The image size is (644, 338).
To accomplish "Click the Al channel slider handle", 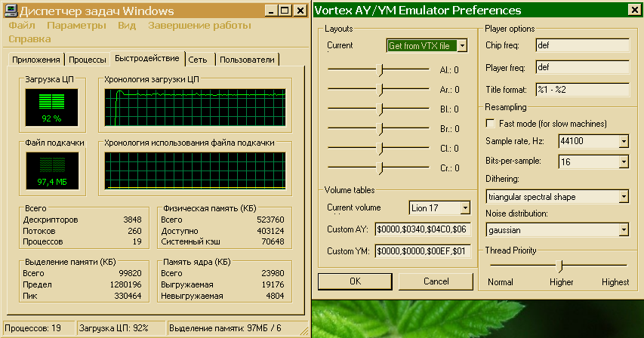I will point(382,70).
